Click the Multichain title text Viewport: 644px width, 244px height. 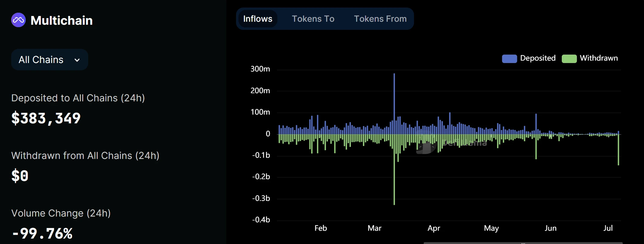pos(62,21)
